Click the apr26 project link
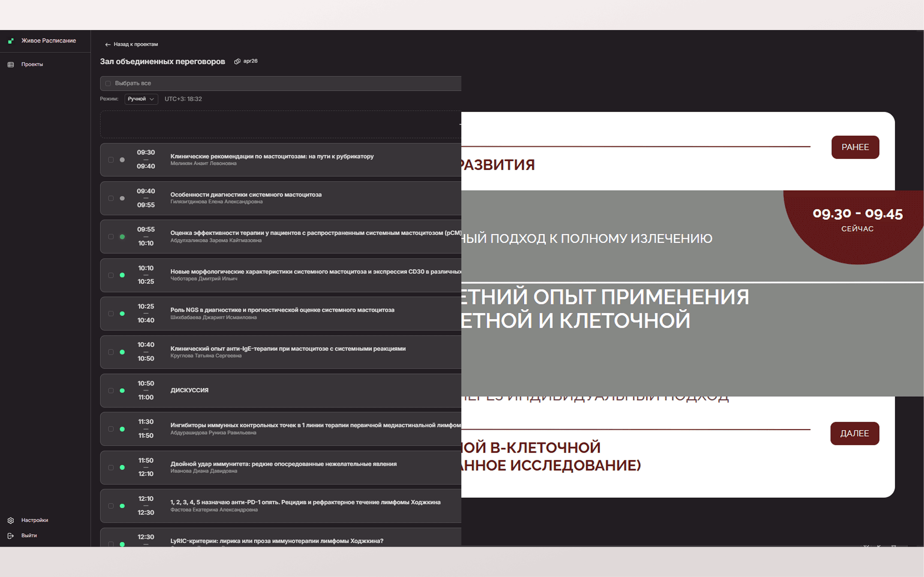This screenshot has width=924, height=577. pyautogui.click(x=250, y=61)
